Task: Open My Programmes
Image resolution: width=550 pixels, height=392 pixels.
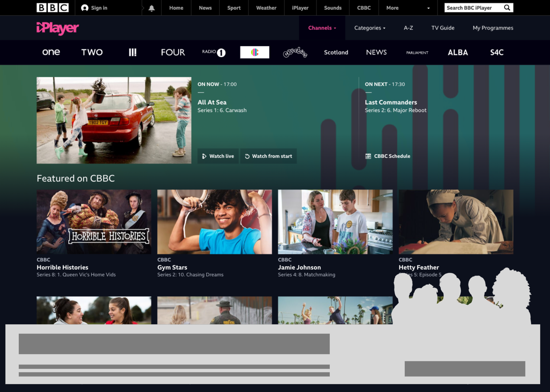Action: pyautogui.click(x=493, y=28)
